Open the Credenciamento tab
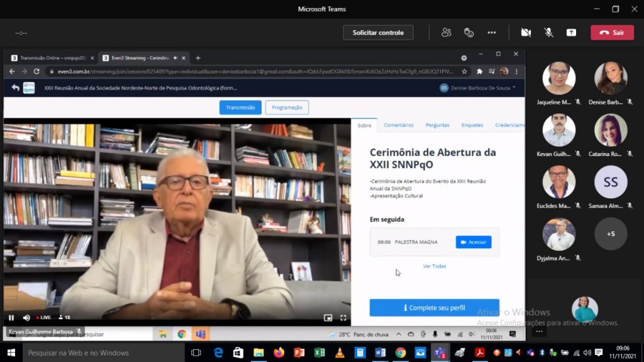 point(509,125)
